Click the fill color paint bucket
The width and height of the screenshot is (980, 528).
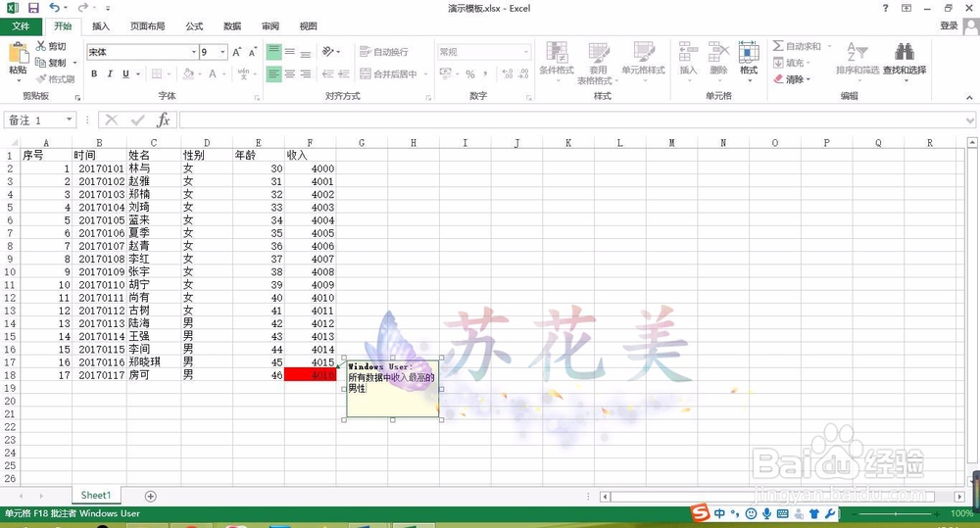tap(188, 73)
